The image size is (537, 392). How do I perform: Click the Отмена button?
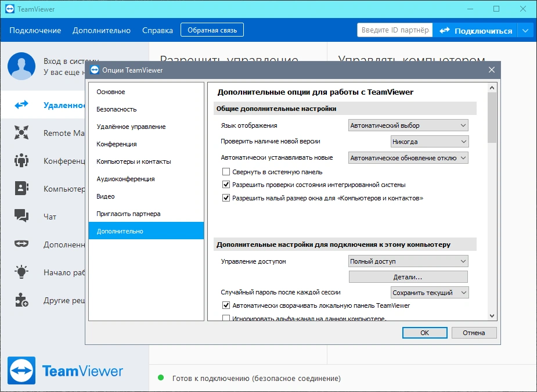point(474,333)
